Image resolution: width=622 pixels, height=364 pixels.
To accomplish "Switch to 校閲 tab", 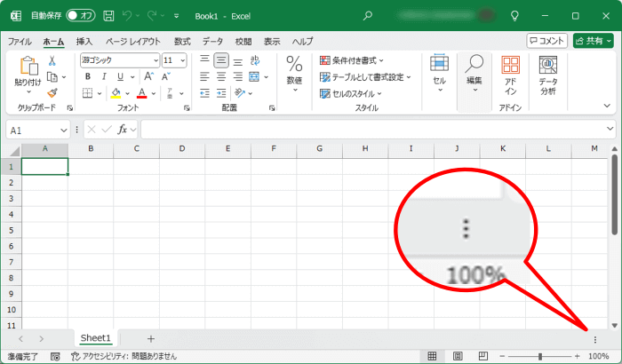I will click(x=243, y=41).
